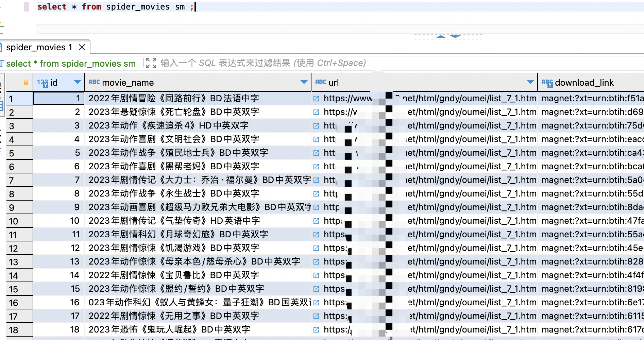
Task: Open url link icon in row 9
Action: [316, 207]
